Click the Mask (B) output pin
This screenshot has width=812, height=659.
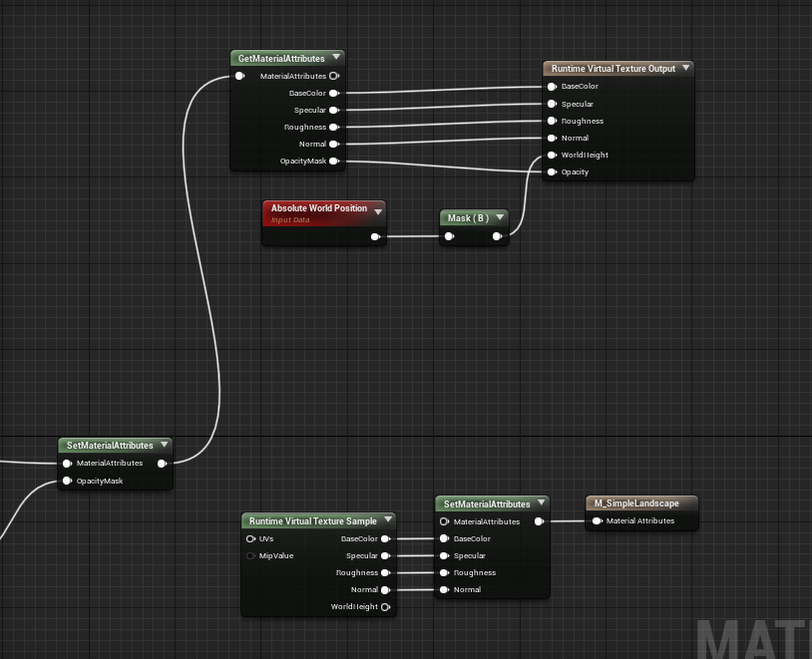pos(497,236)
